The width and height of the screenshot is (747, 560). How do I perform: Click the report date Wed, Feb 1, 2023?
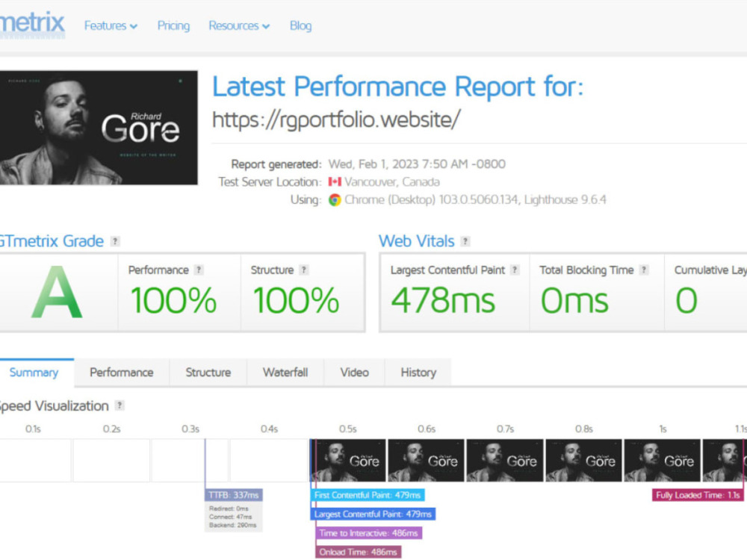pos(417,164)
